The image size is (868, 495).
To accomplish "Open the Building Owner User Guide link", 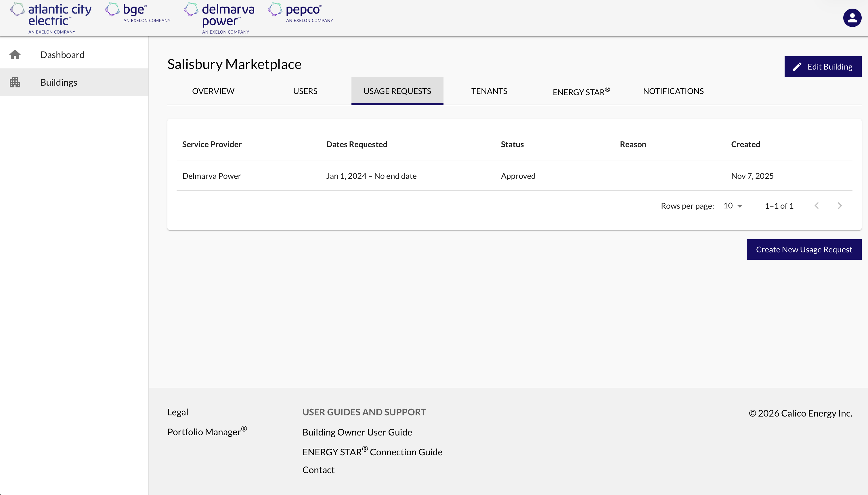I will [x=357, y=432].
